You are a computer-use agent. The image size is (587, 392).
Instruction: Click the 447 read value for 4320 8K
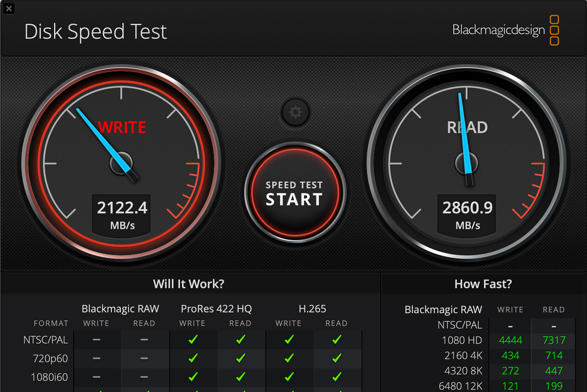[x=554, y=370]
